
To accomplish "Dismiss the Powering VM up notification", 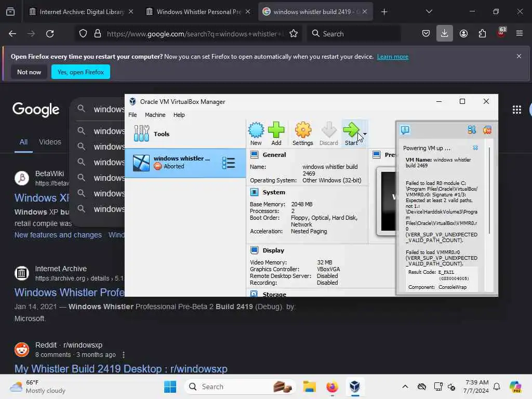I will click(475, 148).
